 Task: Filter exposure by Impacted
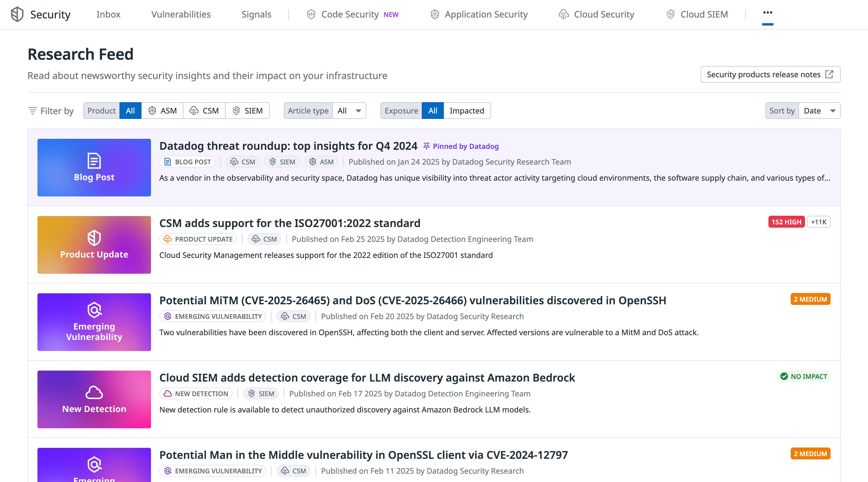click(x=467, y=111)
